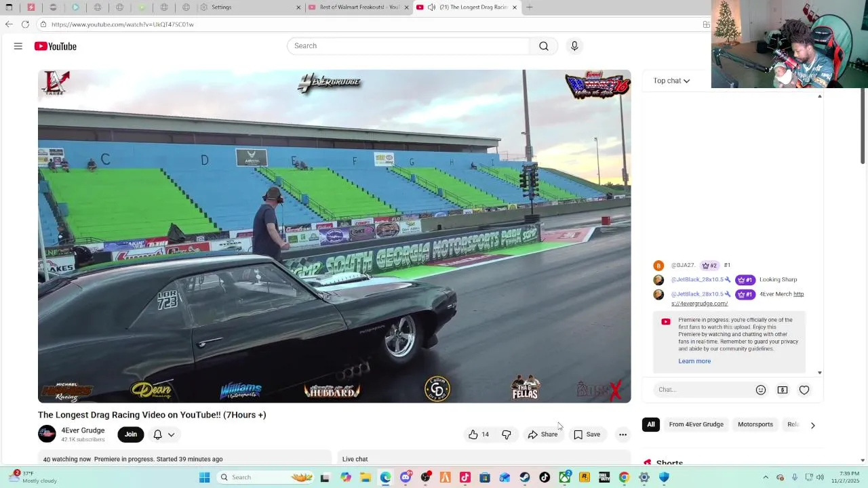The image size is (868, 488).
Task: Select the All filter chip
Action: click(x=651, y=424)
